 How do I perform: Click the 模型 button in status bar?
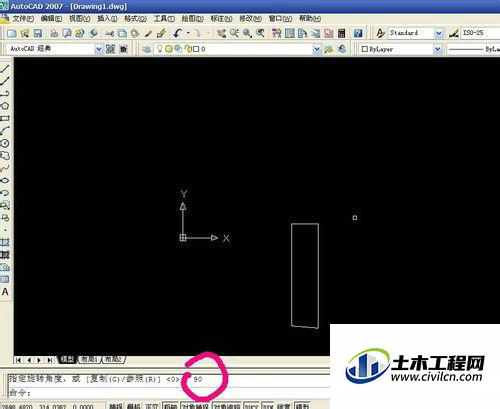click(x=303, y=406)
